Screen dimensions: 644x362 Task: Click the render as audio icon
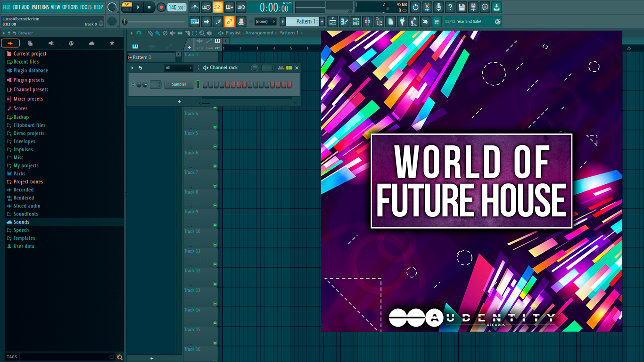473,7
